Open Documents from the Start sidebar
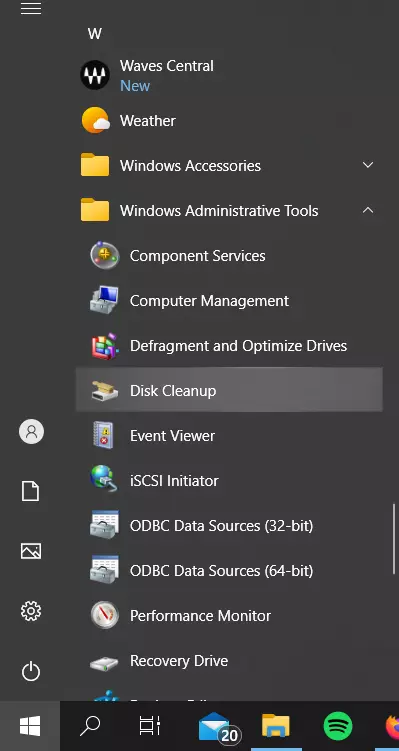 [31, 491]
